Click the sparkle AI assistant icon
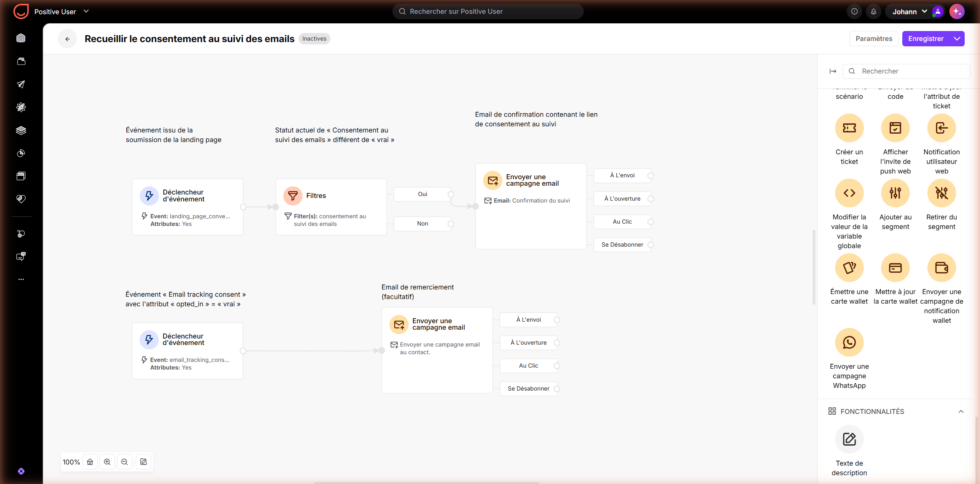980x484 pixels. (x=957, y=11)
